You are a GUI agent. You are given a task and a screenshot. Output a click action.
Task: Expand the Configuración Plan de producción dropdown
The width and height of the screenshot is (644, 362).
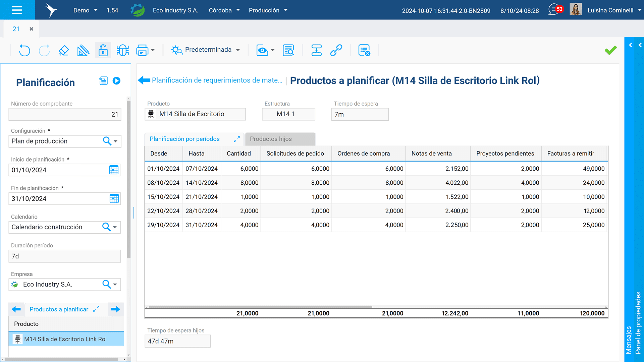tap(115, 141)
